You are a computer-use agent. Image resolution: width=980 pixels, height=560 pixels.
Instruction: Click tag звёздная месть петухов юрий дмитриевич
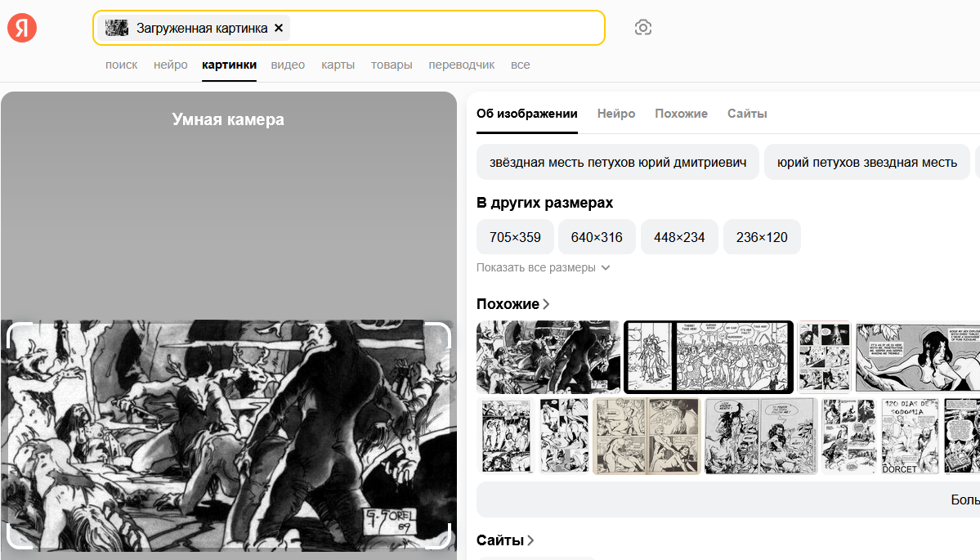pos(618,163)
